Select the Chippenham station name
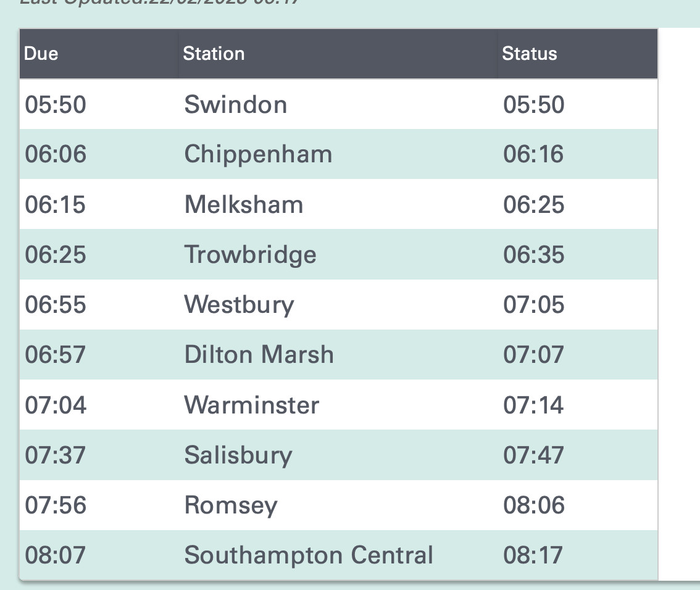 click(258, 154)
